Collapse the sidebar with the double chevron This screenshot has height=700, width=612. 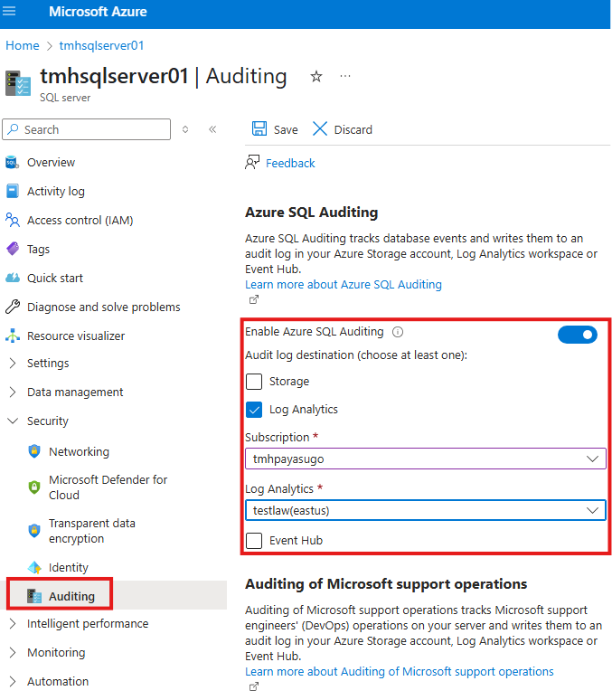click(212, 129)
